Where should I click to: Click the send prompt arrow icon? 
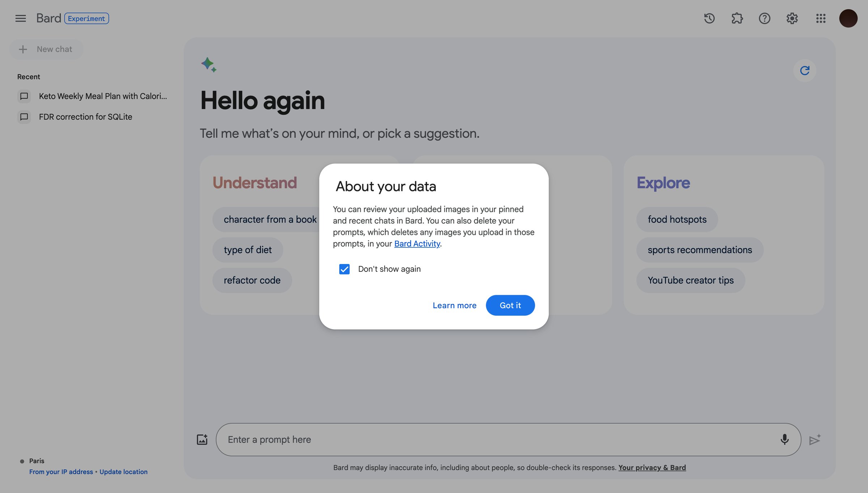click(x=815, y=439)
